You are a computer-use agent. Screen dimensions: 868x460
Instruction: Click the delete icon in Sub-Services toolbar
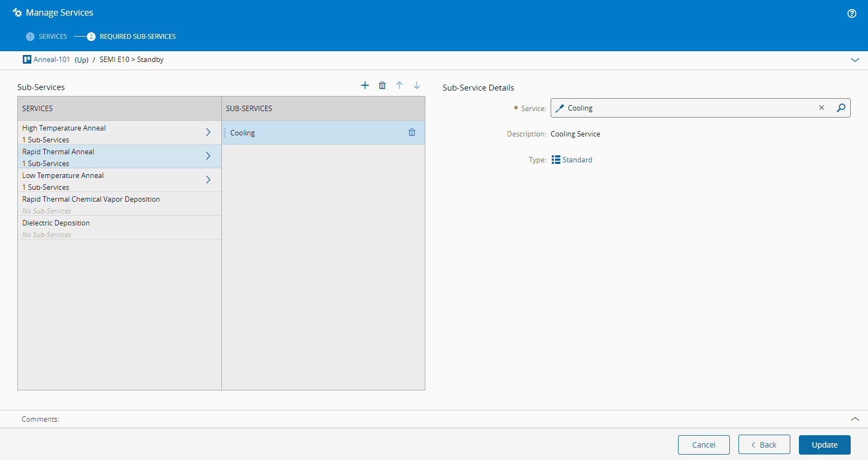[x=382, y=85]
